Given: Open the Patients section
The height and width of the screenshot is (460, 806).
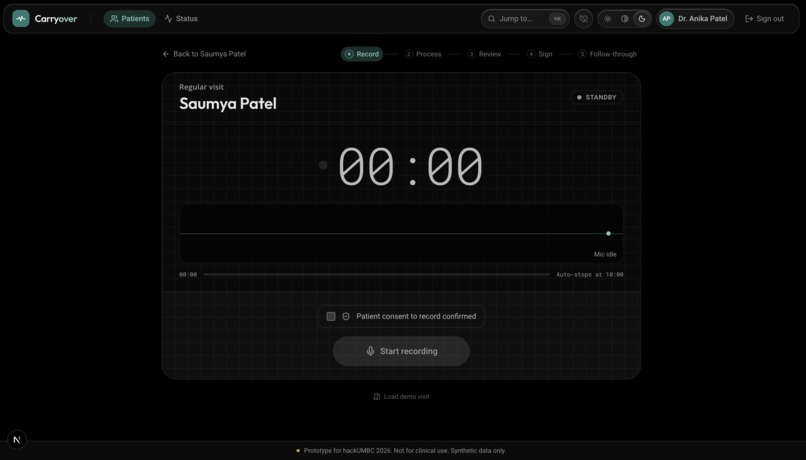Looking at the screenshot, I should (x=130, y=19).
